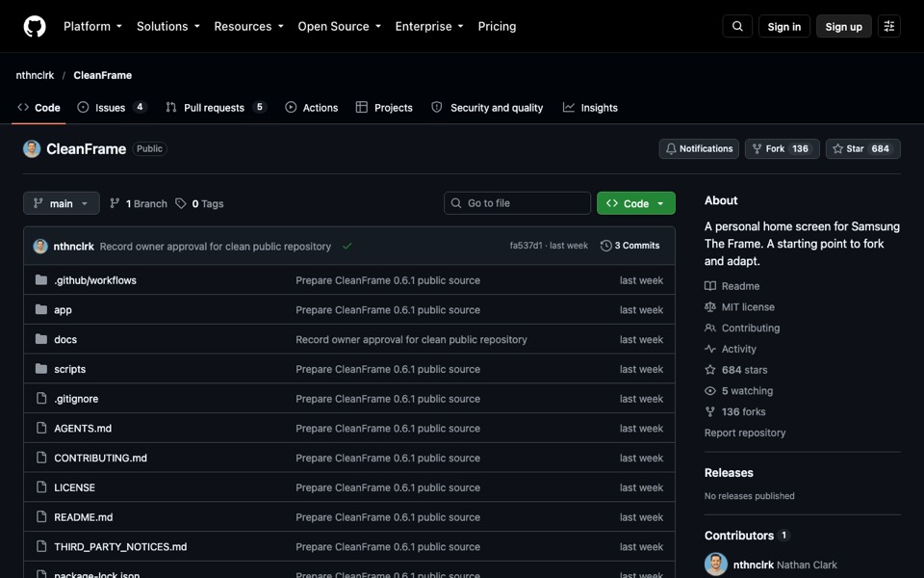Click the Readme book icon in About
The height and width of the screenshot is (578, 924).
coord(710,286)
